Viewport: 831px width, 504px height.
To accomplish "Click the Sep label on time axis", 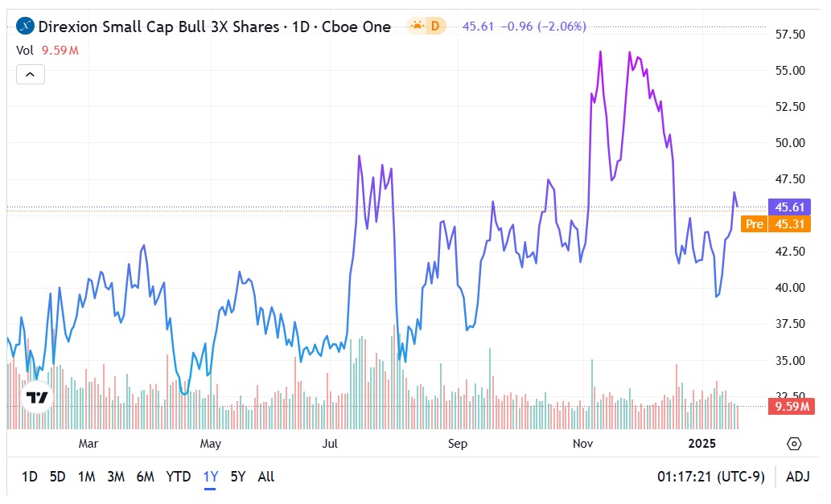I will [x=457, y=444].
